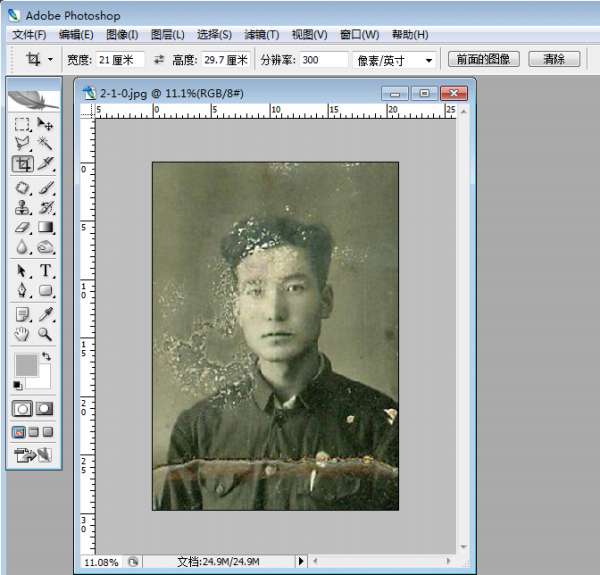Enable standard screen mode button
600x575 pixels.
click(x=18, y=432)
